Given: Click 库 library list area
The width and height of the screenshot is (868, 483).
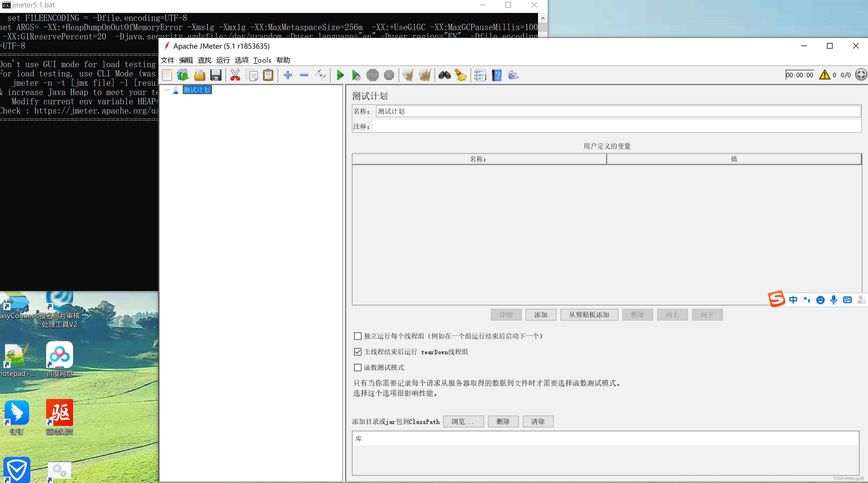Looking at the screenshot, I should [605, 453].
